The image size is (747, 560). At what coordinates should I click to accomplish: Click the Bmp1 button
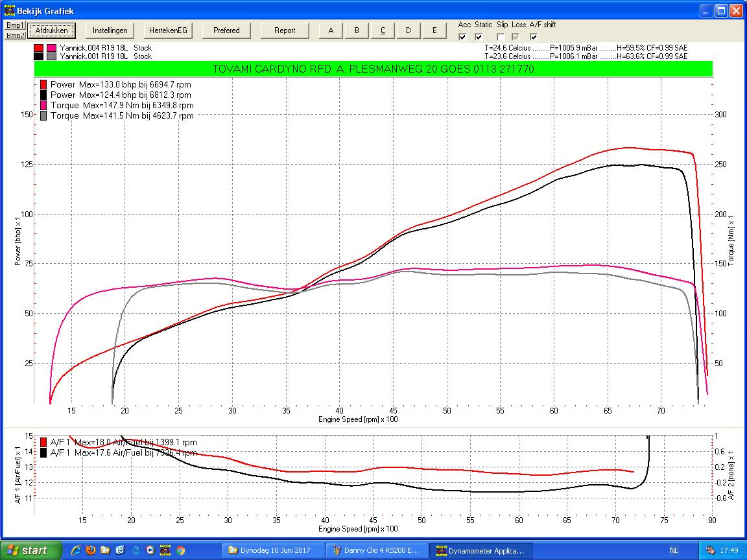pyautogui.click(x=15, y=25)
